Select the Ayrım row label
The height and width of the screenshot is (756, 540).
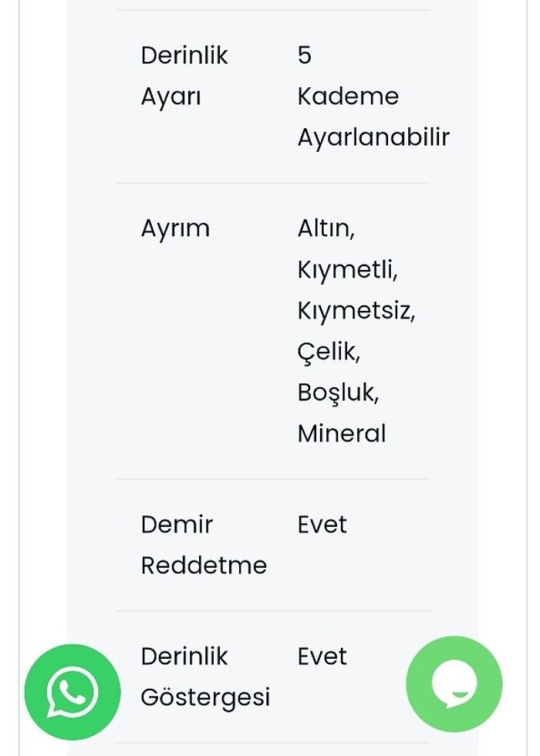(175, 228)
